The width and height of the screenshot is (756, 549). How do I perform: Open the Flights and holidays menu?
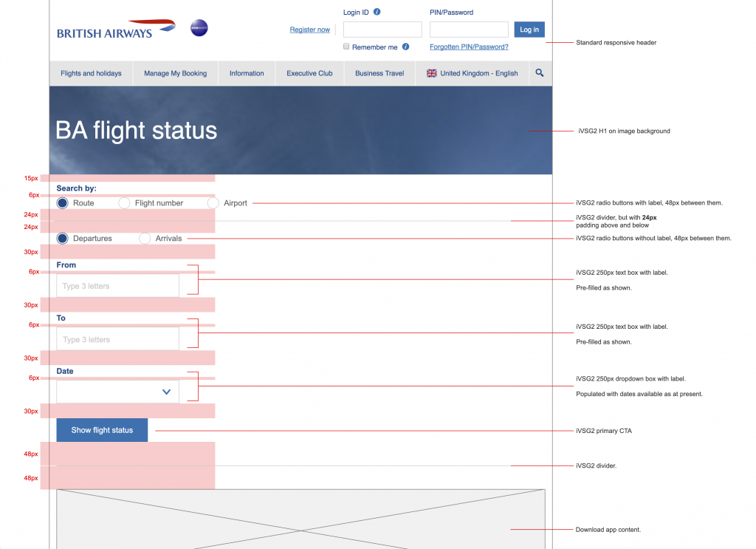pos(91,73)
